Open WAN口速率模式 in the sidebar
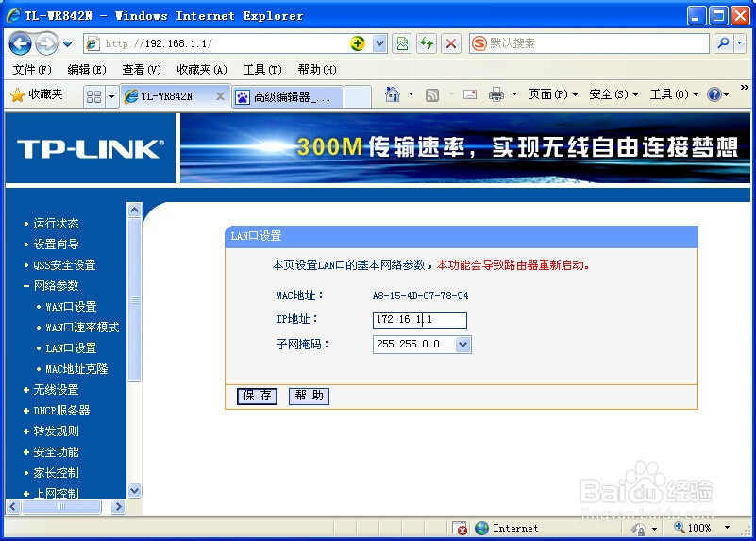Screen dimensions: 756x541 pyautogui.click(x=82, y=328)
